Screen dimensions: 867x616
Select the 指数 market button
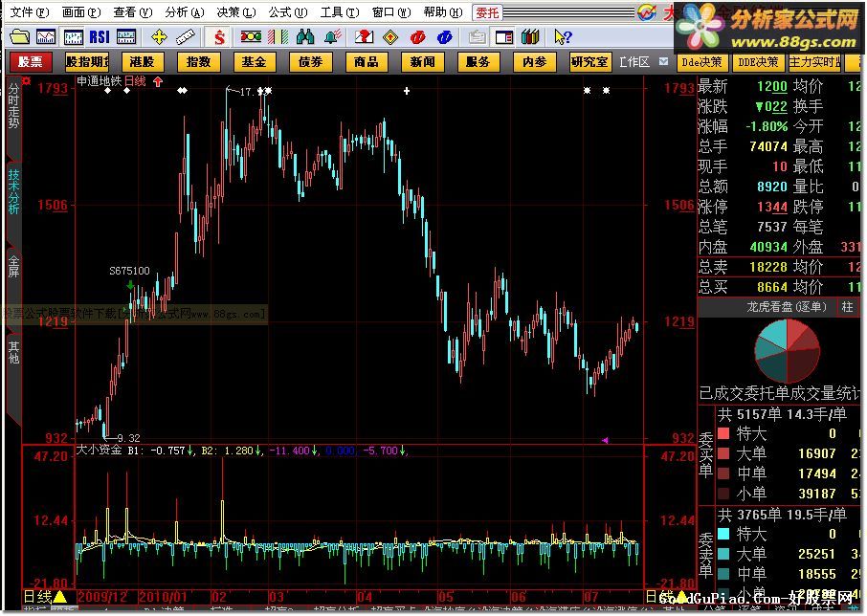pos(198,62)
